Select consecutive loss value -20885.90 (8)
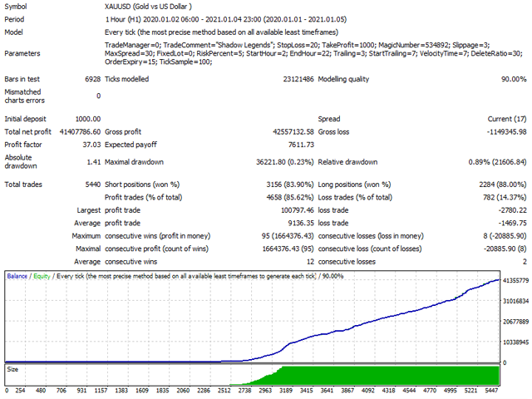 click(505, 249)
